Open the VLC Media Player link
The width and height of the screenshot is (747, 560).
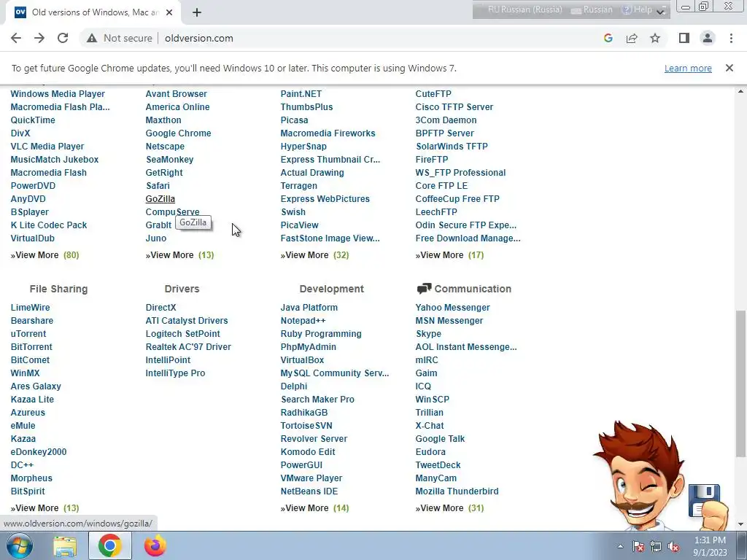click(x=47, y=147)
